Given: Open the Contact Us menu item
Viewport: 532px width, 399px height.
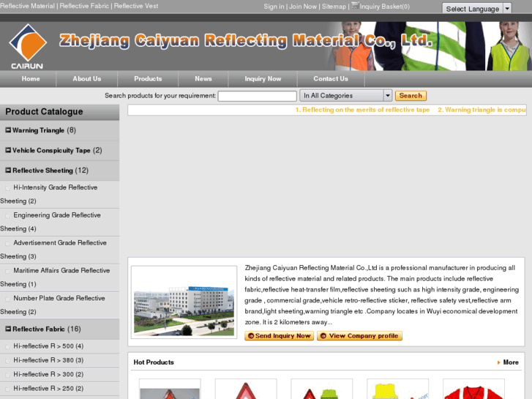Looking at the screenshot, I should (331, 79).
